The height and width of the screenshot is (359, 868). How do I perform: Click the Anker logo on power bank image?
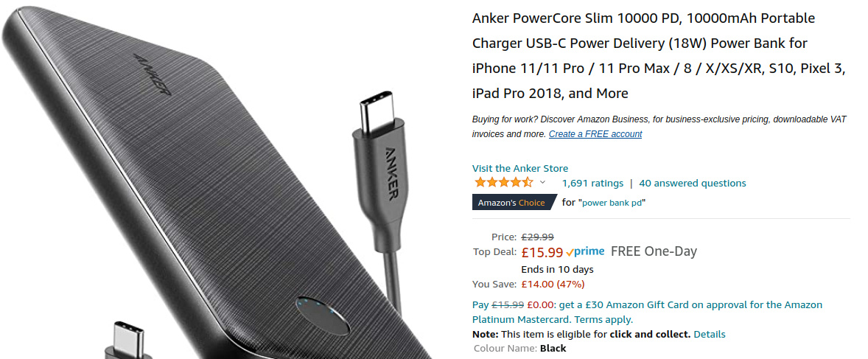152,74
